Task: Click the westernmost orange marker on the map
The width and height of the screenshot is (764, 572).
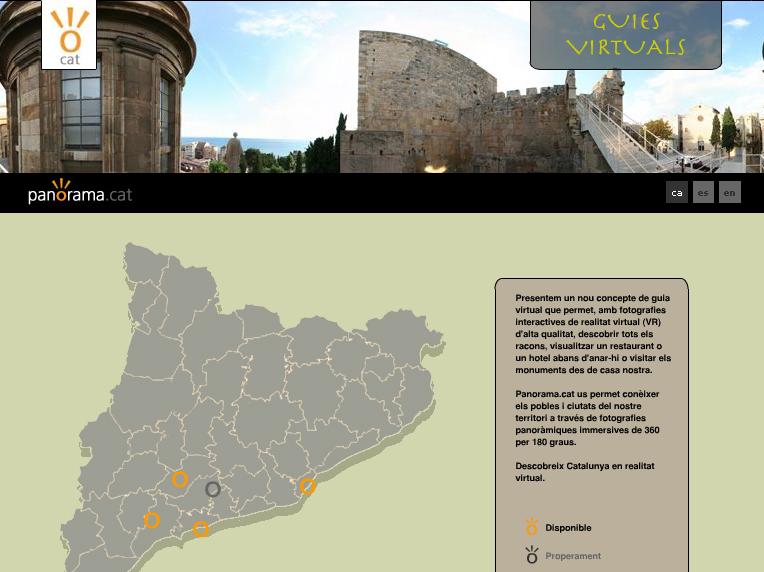Action: click(152, 520)
